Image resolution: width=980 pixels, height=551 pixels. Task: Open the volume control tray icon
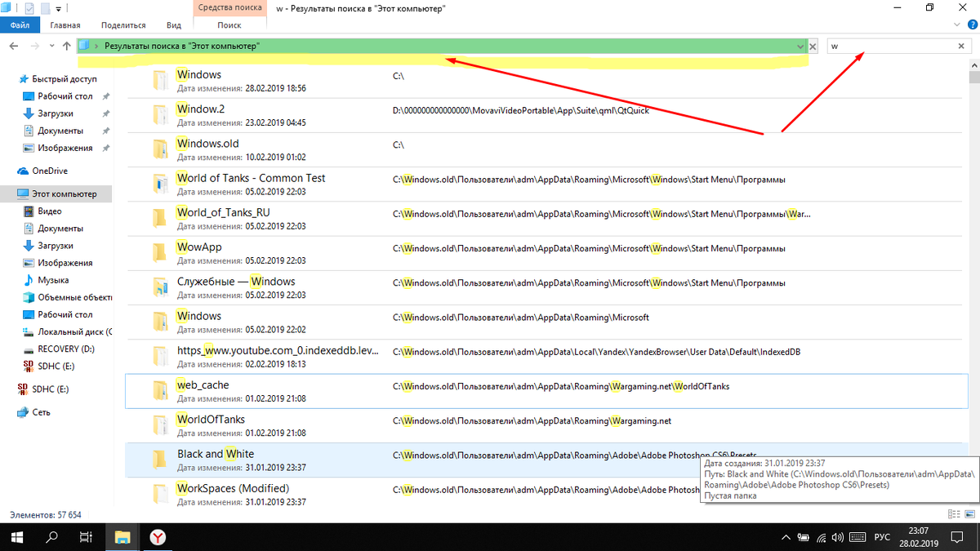[840, 537]
